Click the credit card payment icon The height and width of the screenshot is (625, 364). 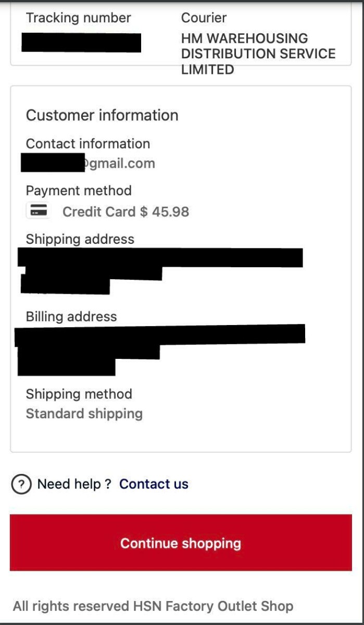(x=37, y=211)
